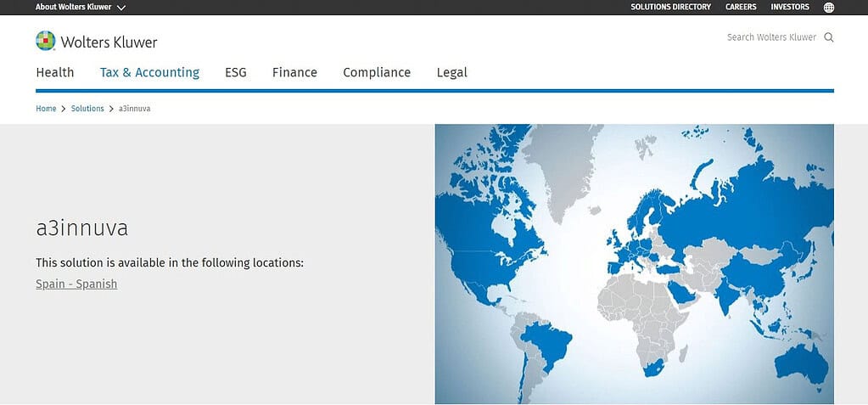
Task: Select the Compliance menu item
Action: point(377,72)
